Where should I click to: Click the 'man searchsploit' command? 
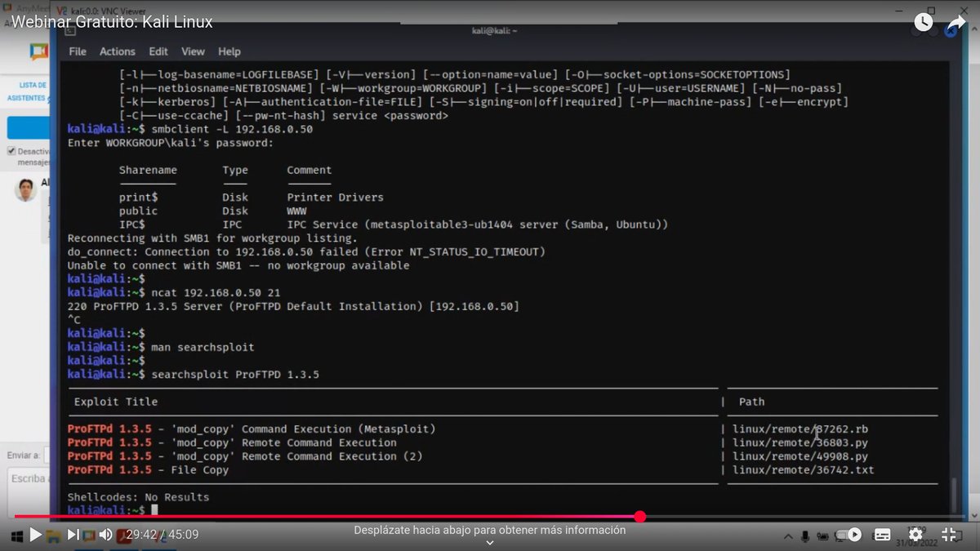coord(203,348)
